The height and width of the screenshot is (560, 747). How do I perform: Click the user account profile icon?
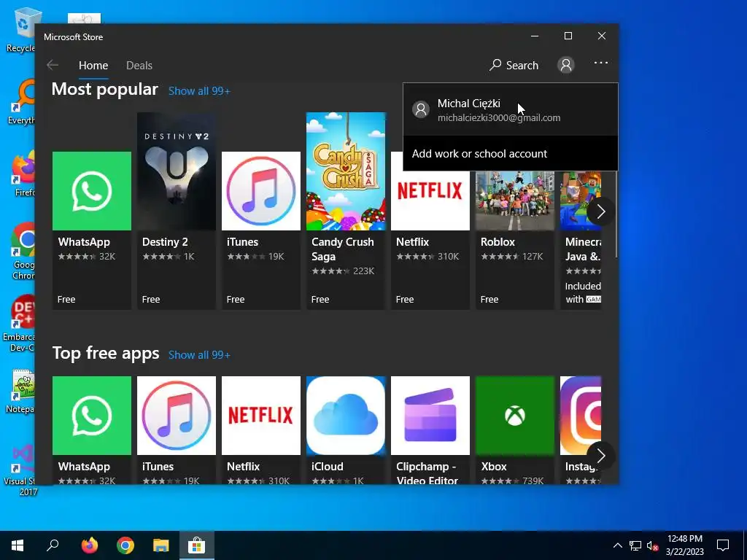pos(566,65)
